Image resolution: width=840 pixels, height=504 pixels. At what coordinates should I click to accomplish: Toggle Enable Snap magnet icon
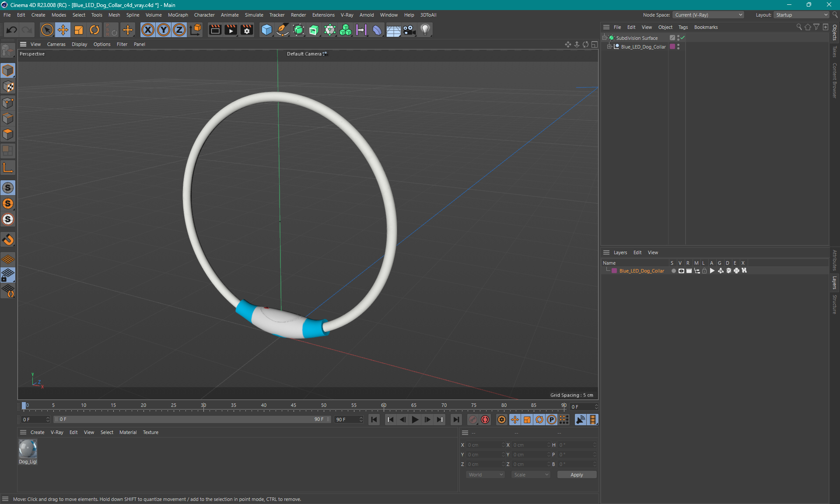tap(8, 239)
